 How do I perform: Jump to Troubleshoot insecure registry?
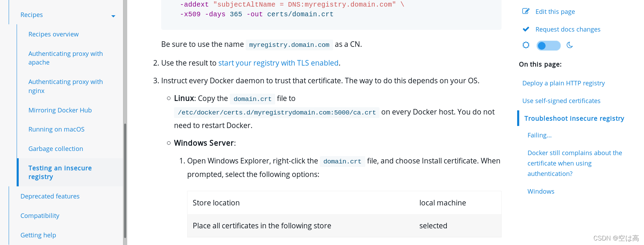pyautogui.click(x=574, y=118)
